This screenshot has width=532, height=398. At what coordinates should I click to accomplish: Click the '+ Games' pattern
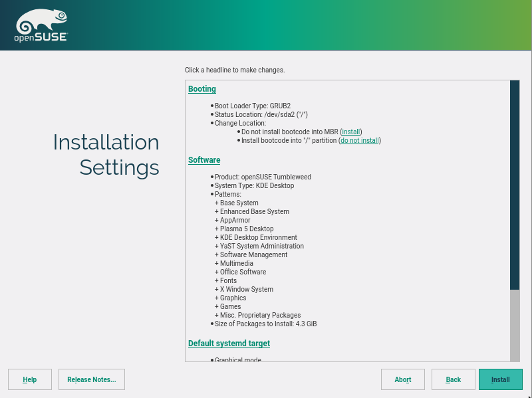point(227,306)
